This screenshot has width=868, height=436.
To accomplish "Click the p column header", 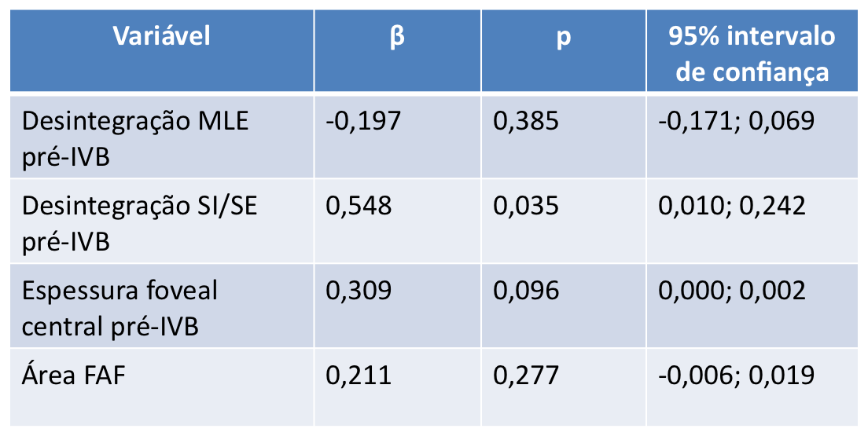I will click(564, 37).
